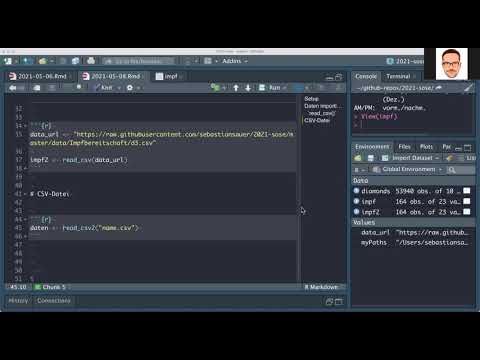
Task: Click the Save workspace disk icon
Action: [x=370, y=158]
